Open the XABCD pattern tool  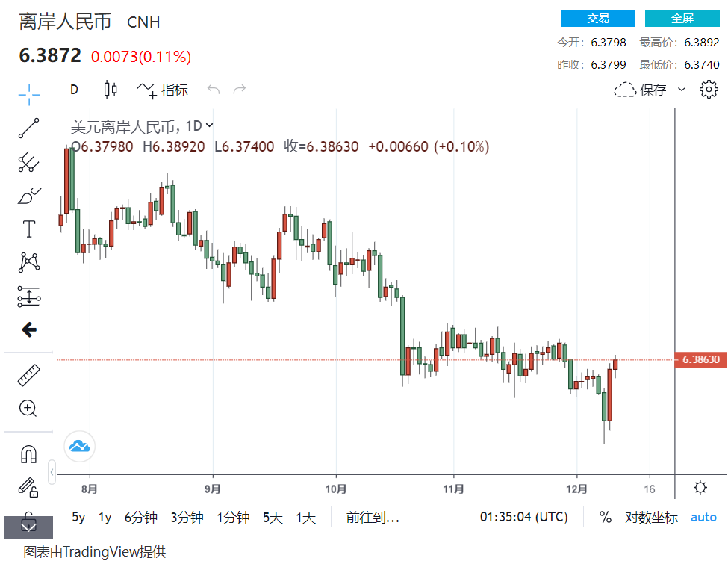29,262
